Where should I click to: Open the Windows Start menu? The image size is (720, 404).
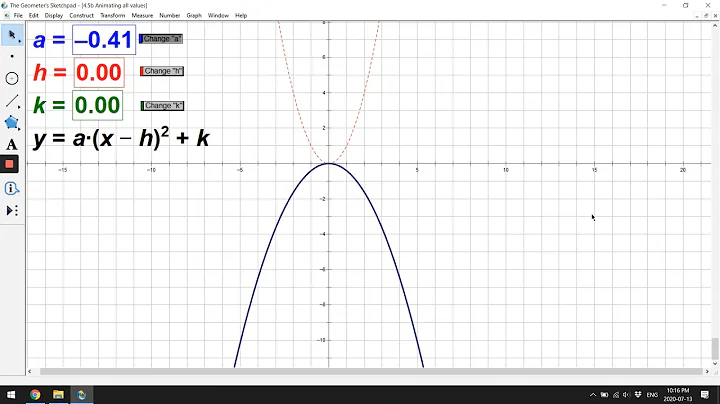pos(11,395)
